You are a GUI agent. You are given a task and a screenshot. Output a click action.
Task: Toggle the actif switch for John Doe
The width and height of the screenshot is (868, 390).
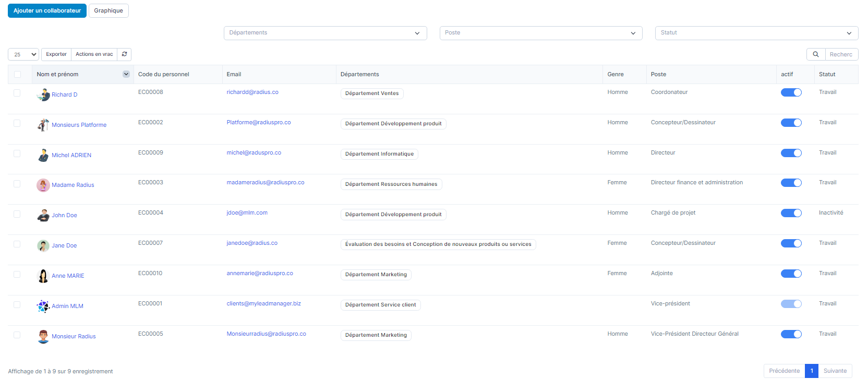[x=791, y=213]
